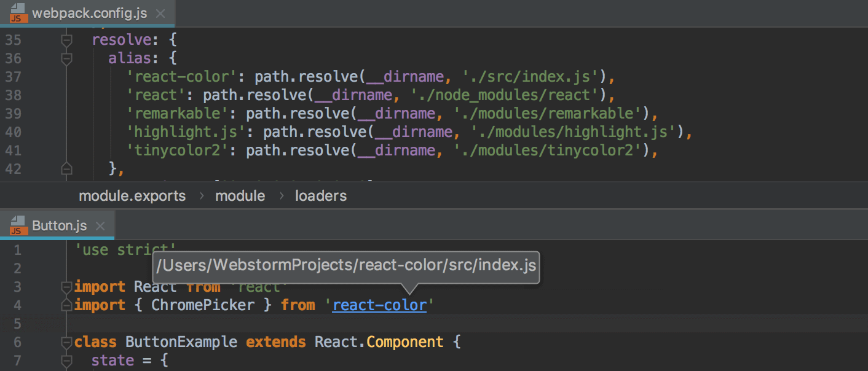The height and width of the screenshot is (371, 868).
Task: Click the ChromePicker identifier in the import
Action: [203, 305]
